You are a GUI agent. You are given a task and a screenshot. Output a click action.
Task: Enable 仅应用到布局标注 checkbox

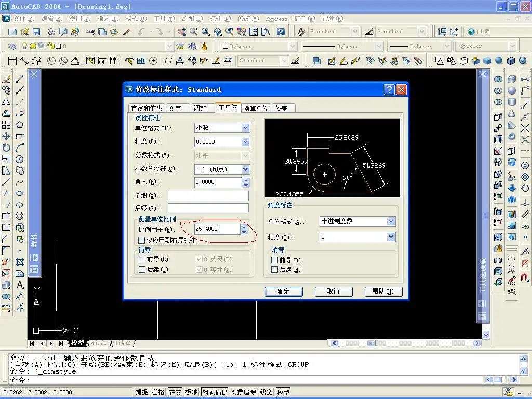pos(142,240)
